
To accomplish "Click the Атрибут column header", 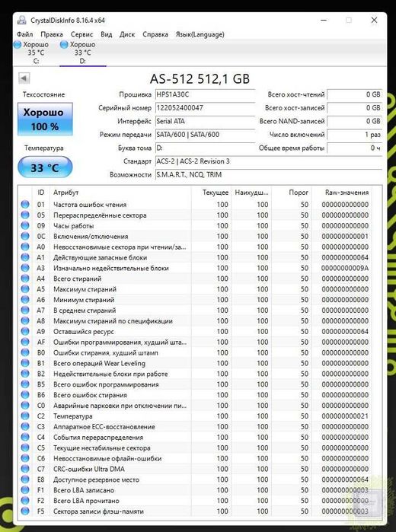I will click(120, 193).
